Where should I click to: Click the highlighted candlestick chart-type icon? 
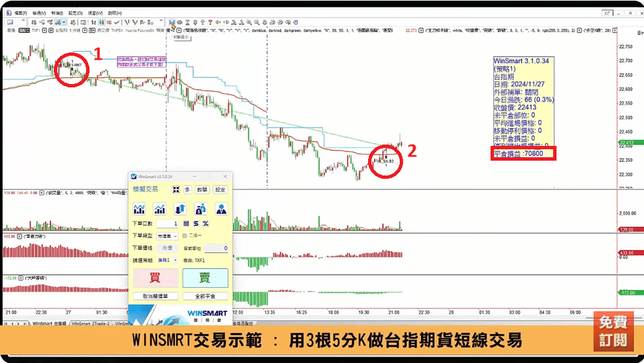(x=101, y=22)
